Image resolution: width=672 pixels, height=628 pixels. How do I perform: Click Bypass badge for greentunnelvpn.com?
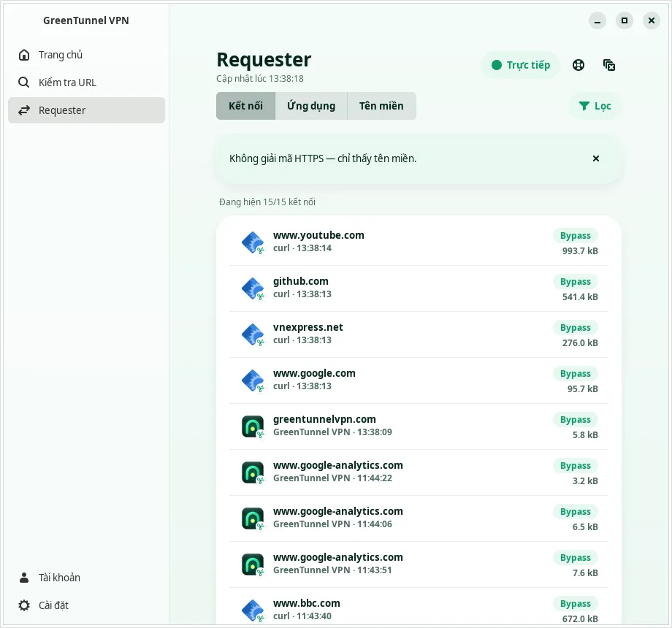(575, 420)
